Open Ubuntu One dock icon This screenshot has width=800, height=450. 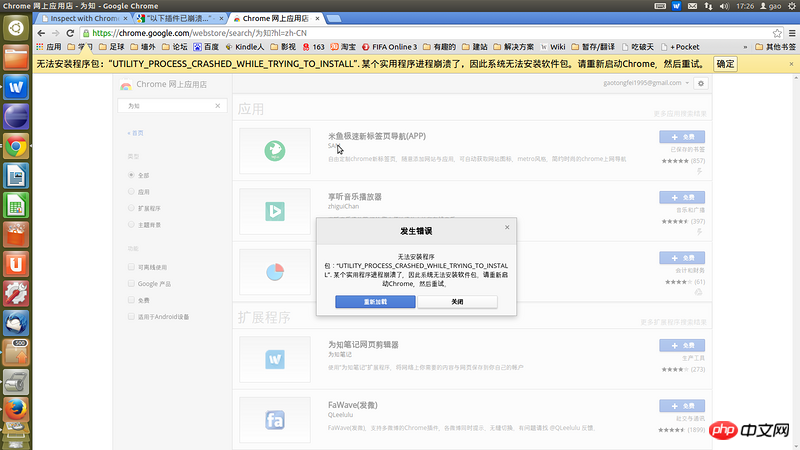[16, 264]
